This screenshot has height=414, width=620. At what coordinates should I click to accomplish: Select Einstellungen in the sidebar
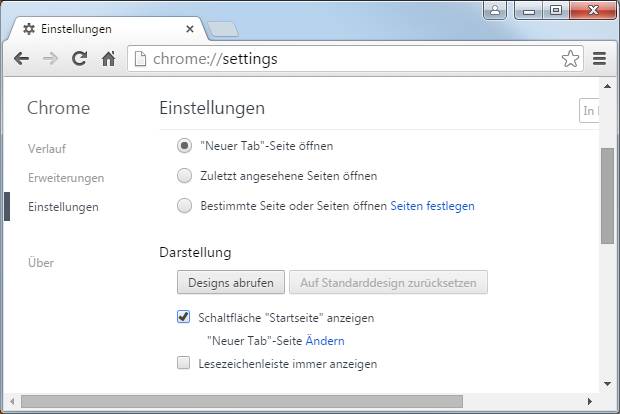coord(63,207)
